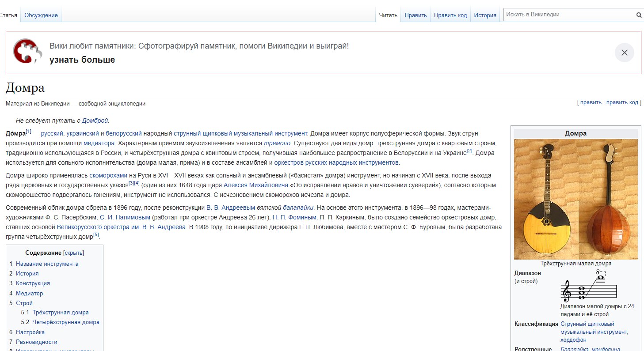
Task: Collapse contents with «скрыть» toggle
Action: [73, 253]
